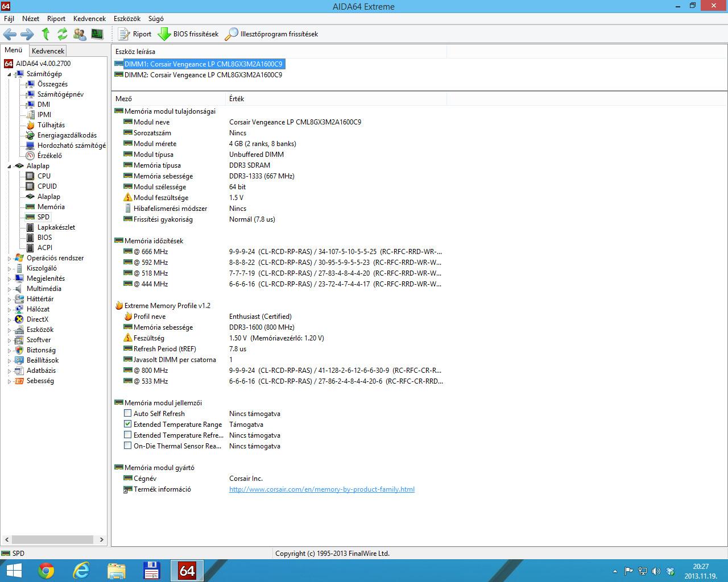The height and width of the screenshot is (582, 728).
Task: Click the Érték column header
Action: 336,99
